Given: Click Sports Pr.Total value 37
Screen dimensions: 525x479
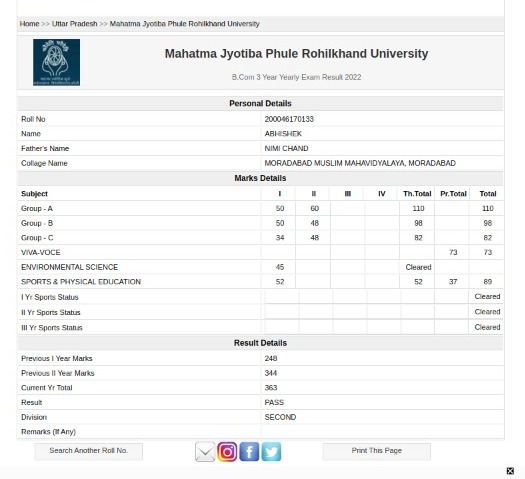Looking at the screenshot, I should click(453, 282).
